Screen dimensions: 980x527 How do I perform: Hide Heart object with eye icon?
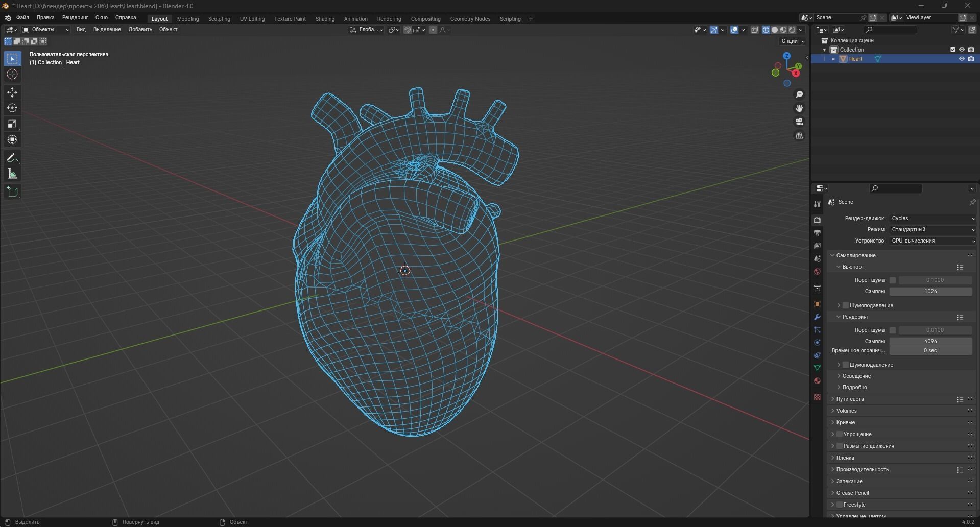tap(962, 59)
